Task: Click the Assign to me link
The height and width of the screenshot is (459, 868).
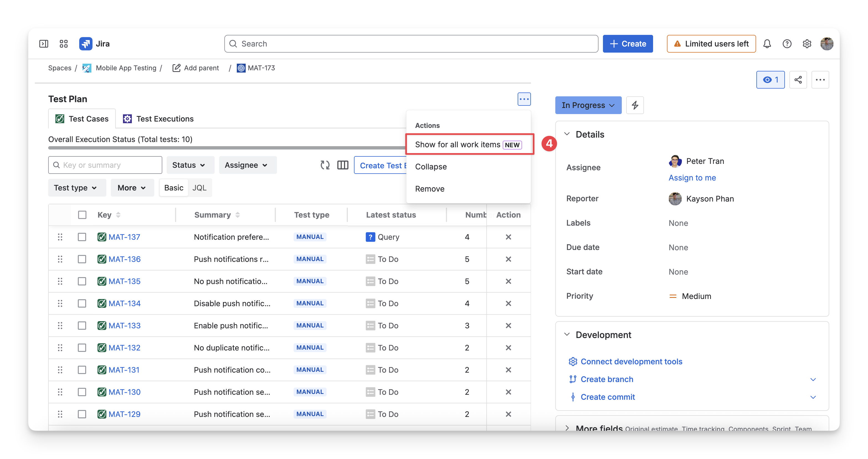Action: (x=692, y=178)
